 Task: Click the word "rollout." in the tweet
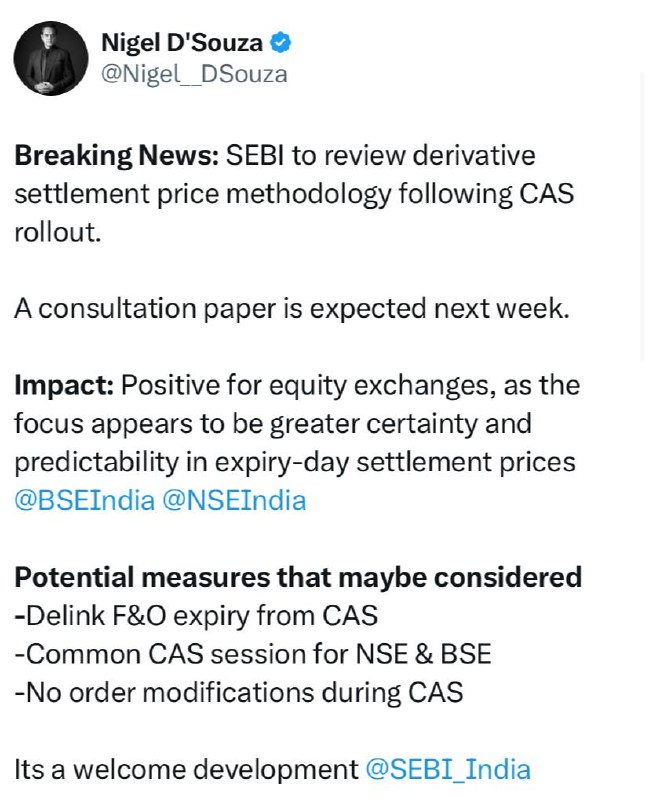pos(58,232)
